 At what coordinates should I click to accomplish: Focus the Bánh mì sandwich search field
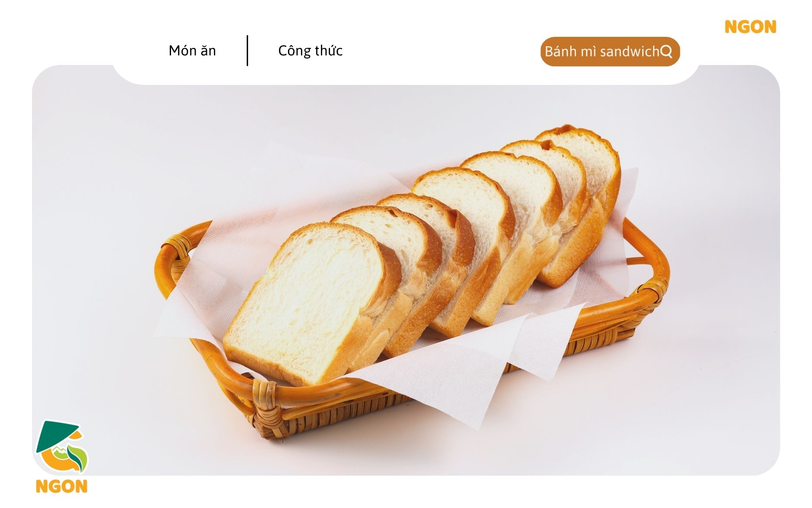[610, 52]
